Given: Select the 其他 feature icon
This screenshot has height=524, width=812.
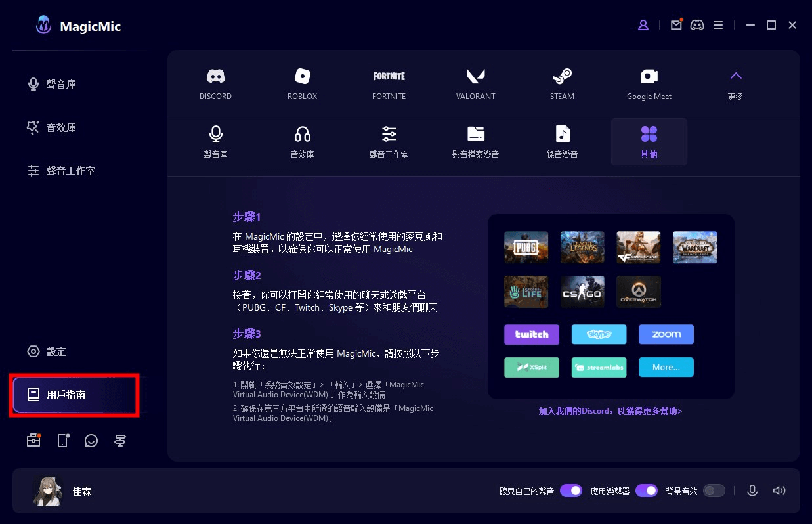Looking at the screenshot, I should coord(649,142).
